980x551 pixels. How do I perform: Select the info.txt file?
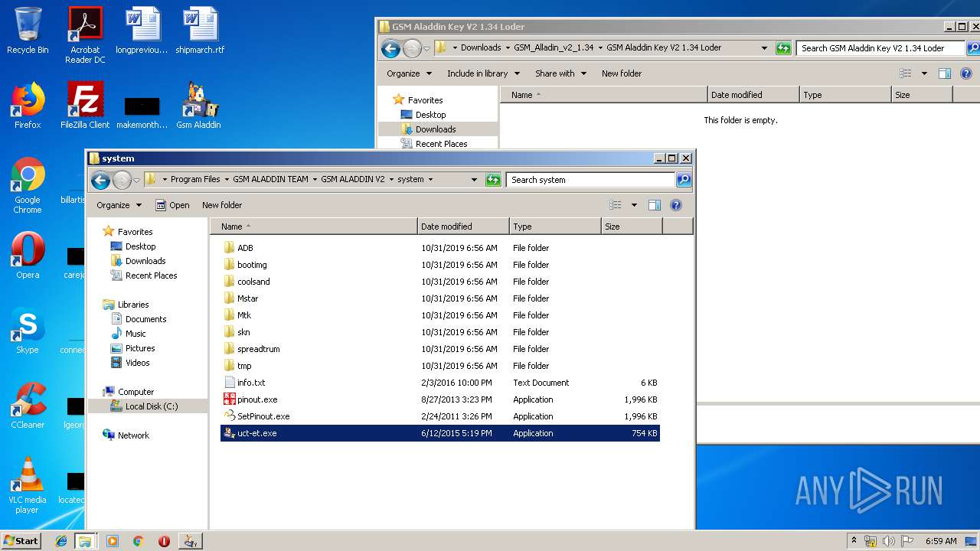point(440,383)
